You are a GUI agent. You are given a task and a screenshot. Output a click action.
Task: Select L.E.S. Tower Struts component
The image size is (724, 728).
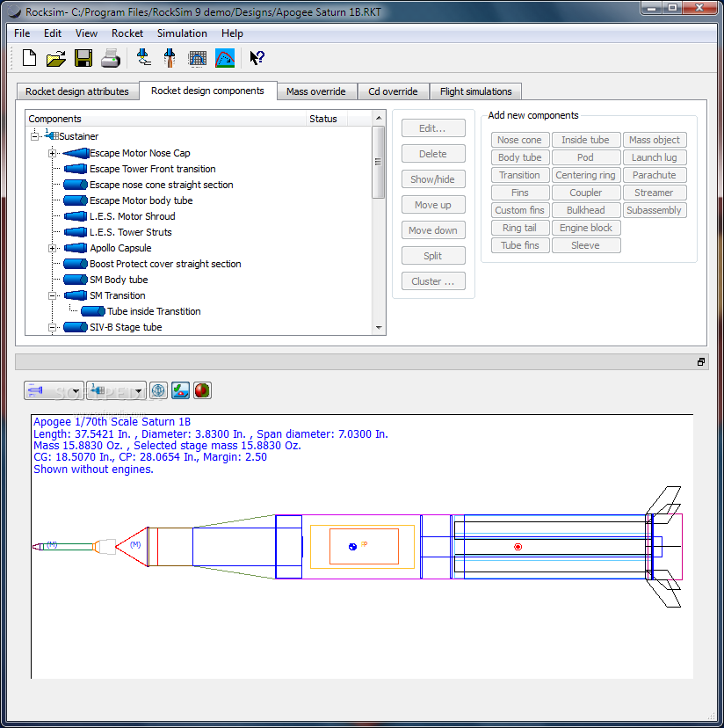click(130, 232)
